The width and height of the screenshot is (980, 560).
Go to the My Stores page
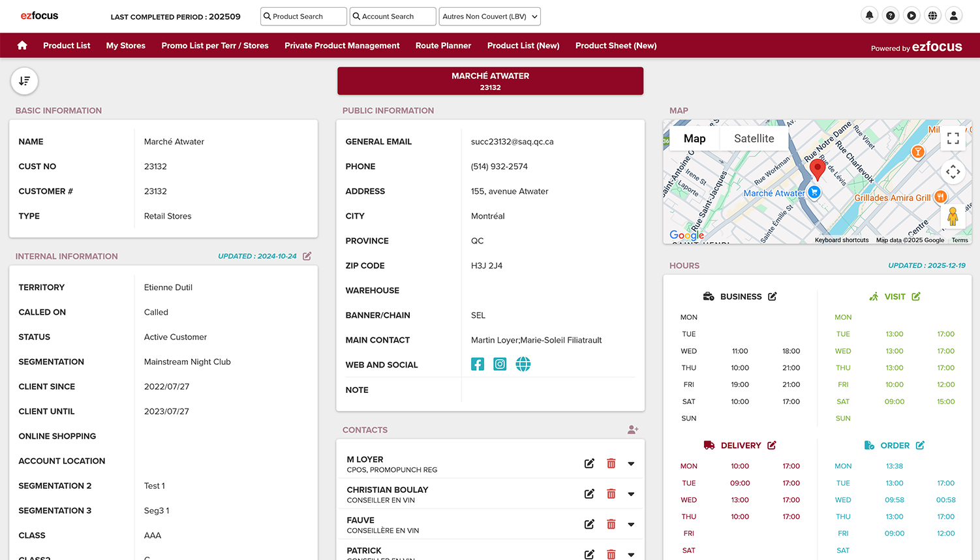(x=126, y=46)
